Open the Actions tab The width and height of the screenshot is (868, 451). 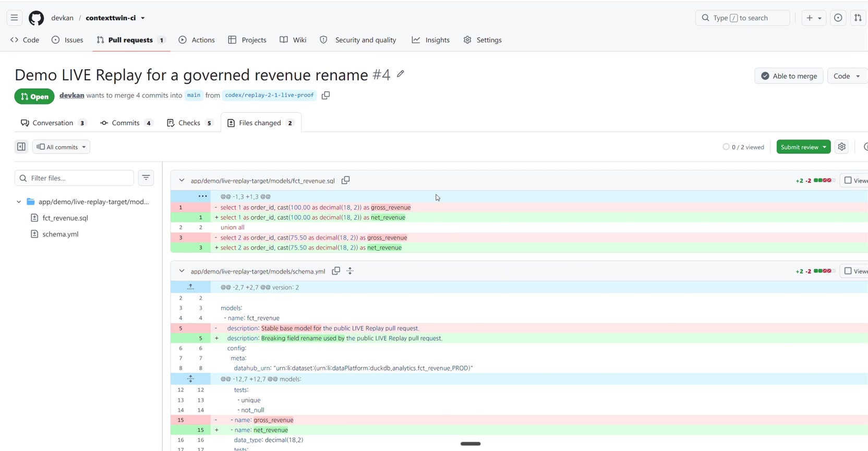click(197, 40)
